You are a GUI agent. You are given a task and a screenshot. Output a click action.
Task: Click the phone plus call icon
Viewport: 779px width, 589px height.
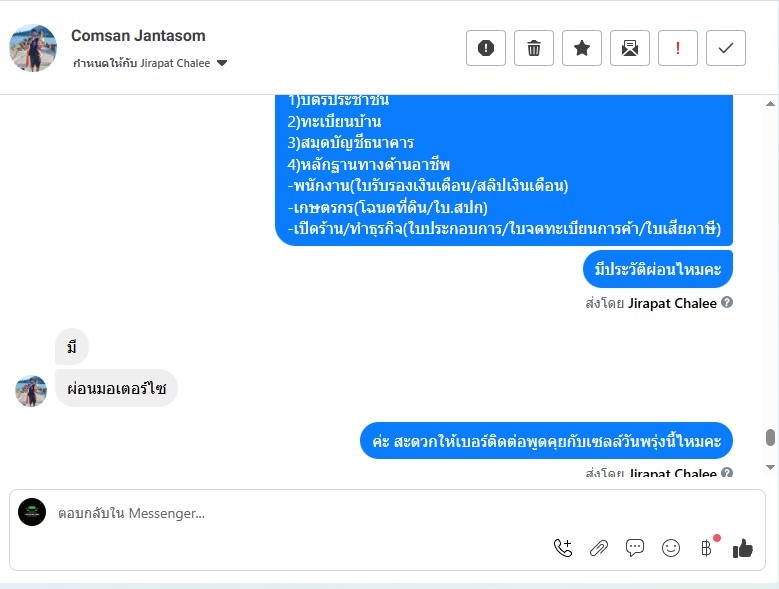tap(563, 548)
